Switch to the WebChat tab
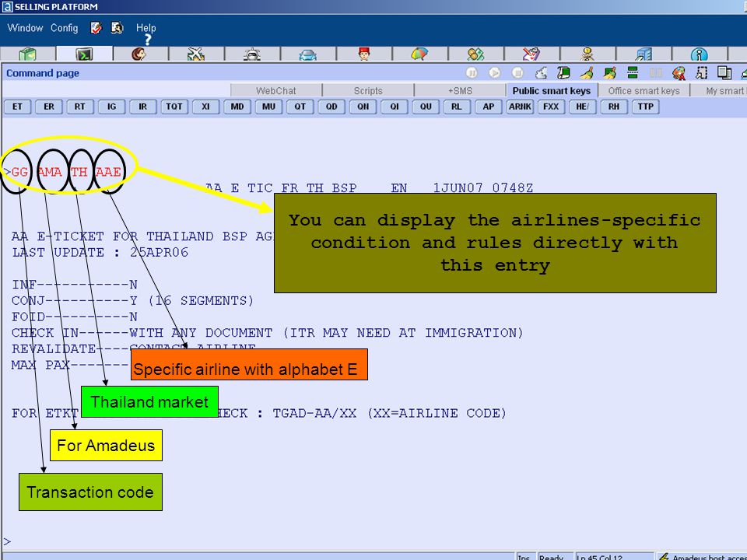This screenshot has height=560, width=747. pos(275,90)
